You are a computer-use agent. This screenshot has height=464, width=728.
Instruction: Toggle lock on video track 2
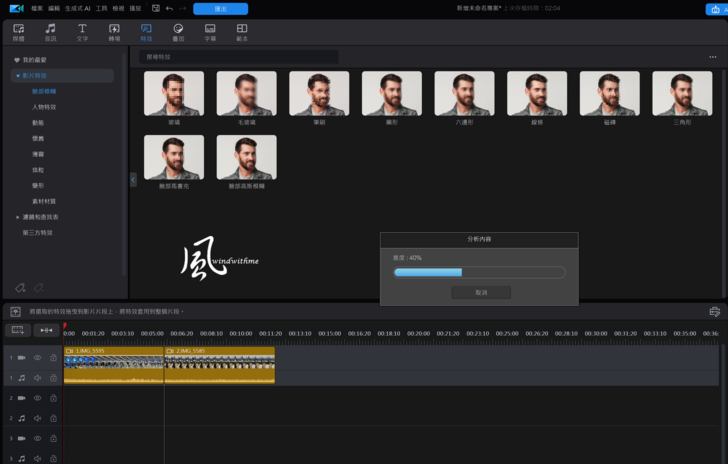pyautogui.click(x=53, y=398)
